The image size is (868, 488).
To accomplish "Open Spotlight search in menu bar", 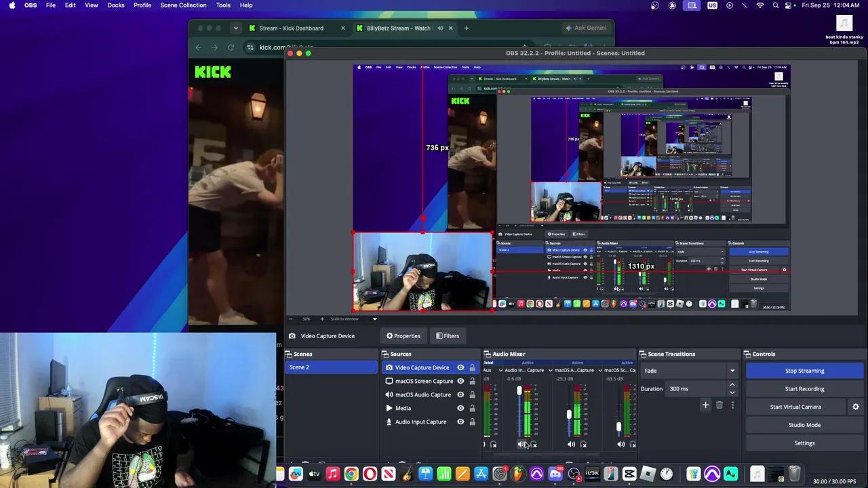I will 776,5.
